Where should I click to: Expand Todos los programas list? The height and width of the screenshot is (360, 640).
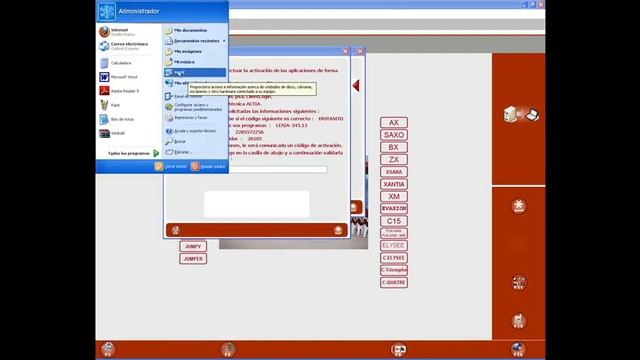click(x=133, y=153)
